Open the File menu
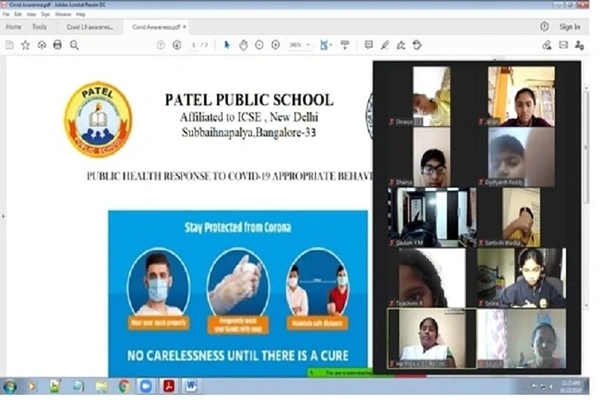The height and width of the screenshot is (400, 600). pyautogui.click(x=7, y=15)
